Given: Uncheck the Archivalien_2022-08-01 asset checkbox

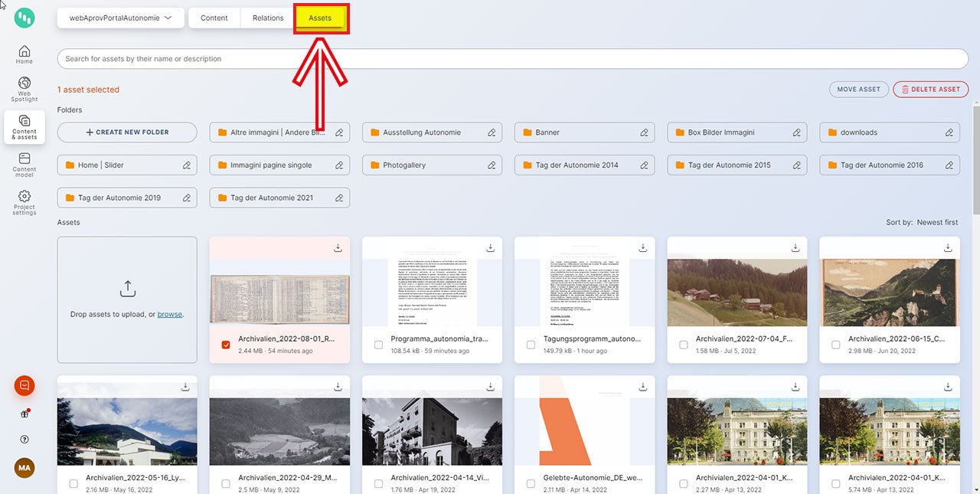Looking at the screenshot, I should [x=226, y=345].
